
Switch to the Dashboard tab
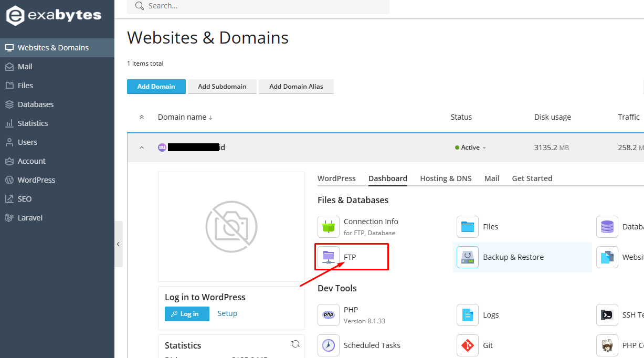pos(388,178)
